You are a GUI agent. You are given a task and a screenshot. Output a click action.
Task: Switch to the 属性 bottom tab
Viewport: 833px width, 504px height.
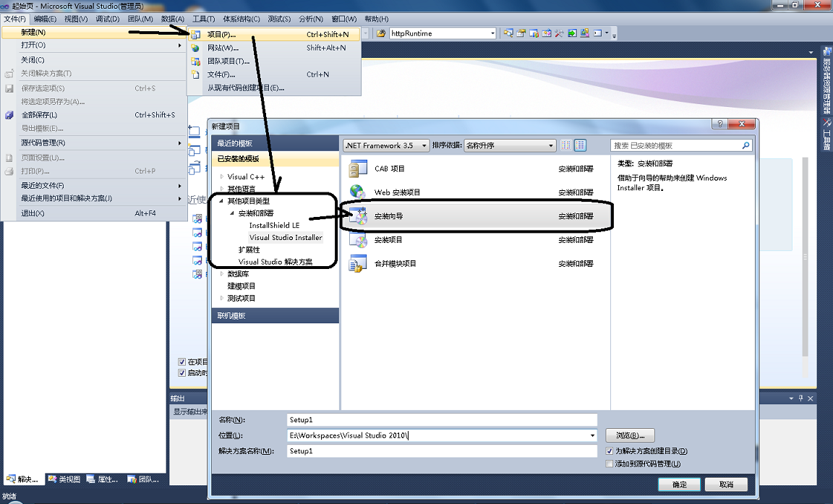tap(103, 479)
